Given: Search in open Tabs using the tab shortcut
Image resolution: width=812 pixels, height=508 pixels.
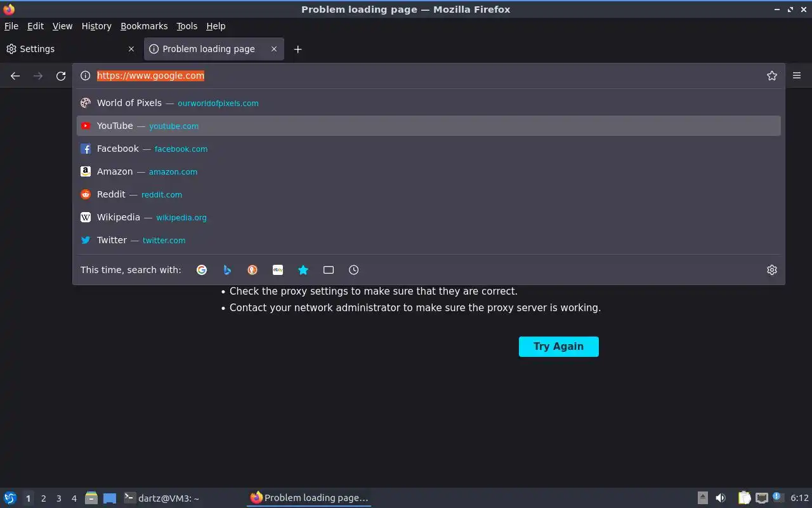Looking at the screenshot, I should (329, 270).
